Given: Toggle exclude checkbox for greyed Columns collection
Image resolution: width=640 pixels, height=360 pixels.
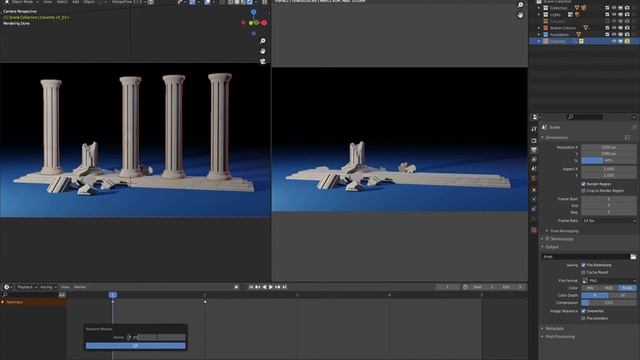Looking at the screenshot, I should pos(607,21).
